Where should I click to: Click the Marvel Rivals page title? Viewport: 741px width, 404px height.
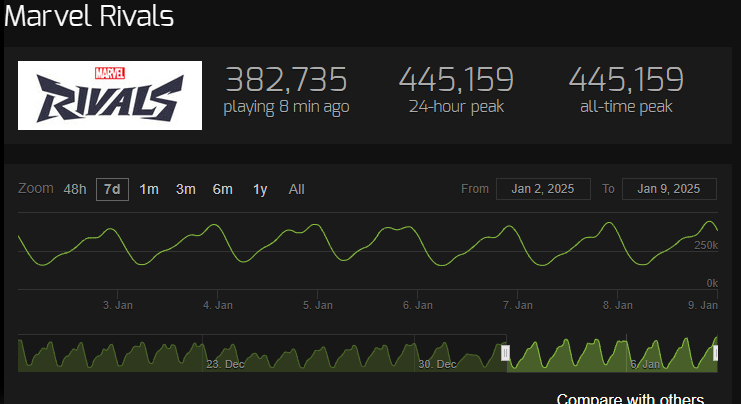point(89,16)
